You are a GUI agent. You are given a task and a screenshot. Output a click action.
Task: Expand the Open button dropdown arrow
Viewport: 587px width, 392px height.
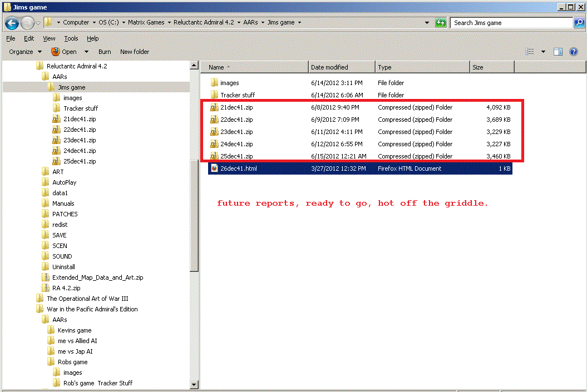(86, 52)
